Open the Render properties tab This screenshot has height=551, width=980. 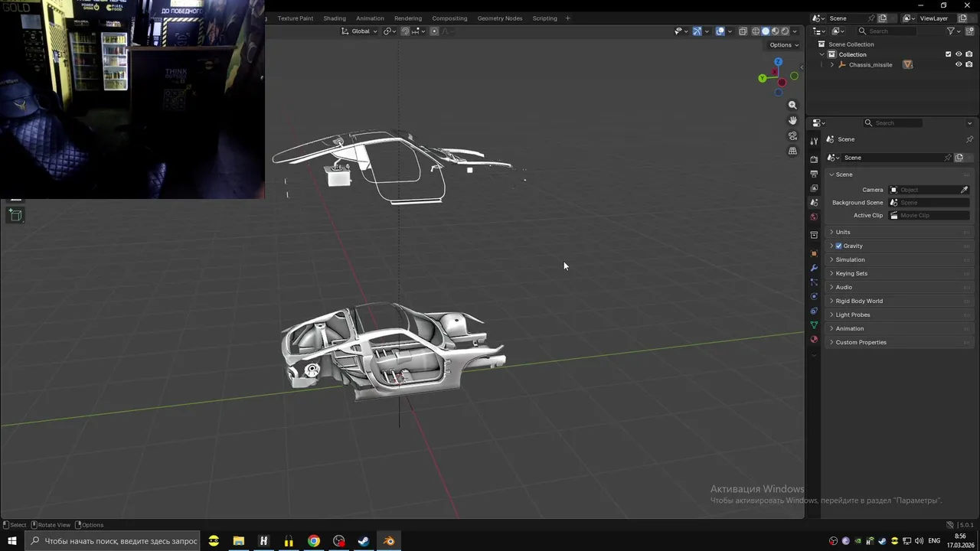814,159
